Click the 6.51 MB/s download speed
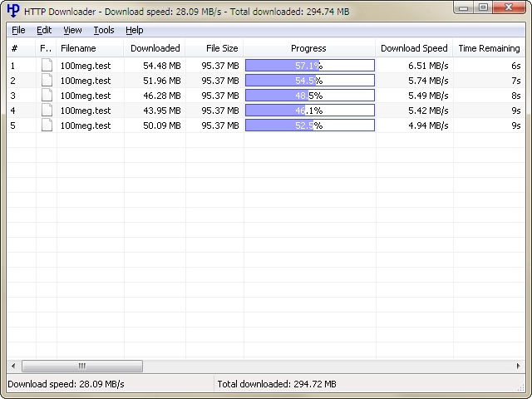Image resolution: width=532 pixels, height=399 pixels. pos(428,66)
